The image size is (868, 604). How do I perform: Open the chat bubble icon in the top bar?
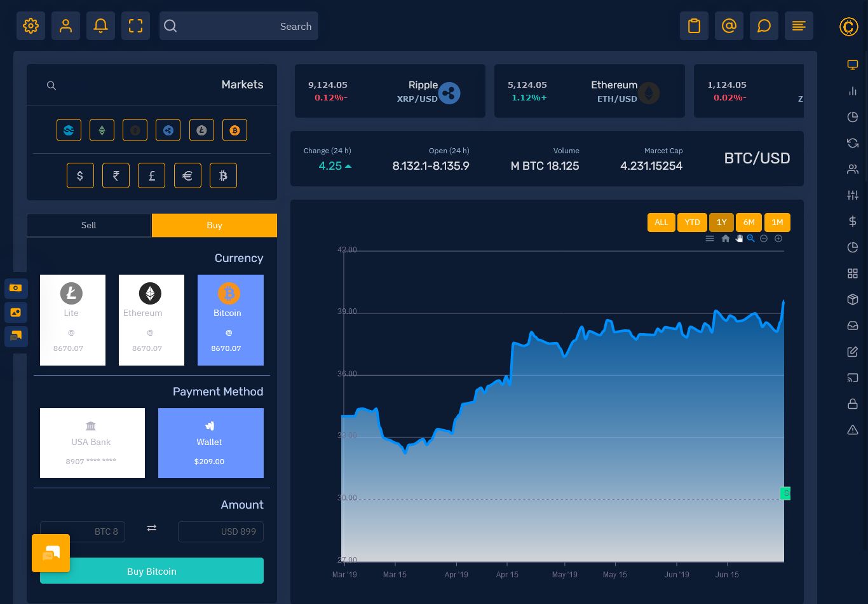[x=764, y=26]
